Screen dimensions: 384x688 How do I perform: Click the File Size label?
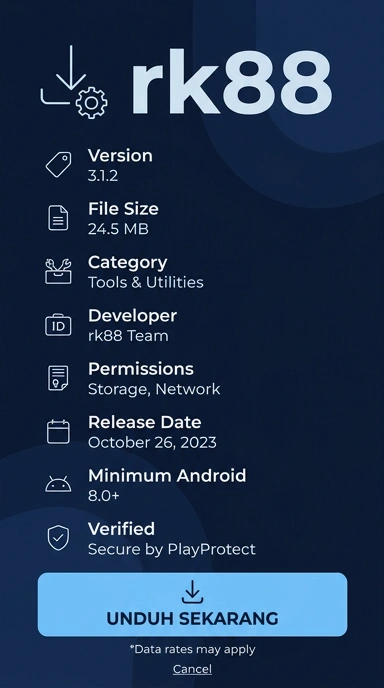123,209
